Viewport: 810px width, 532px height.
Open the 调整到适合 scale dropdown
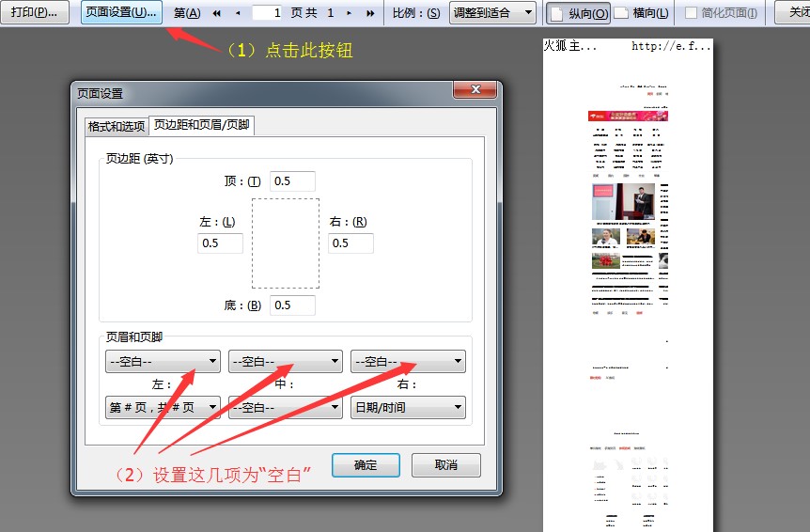491,13
